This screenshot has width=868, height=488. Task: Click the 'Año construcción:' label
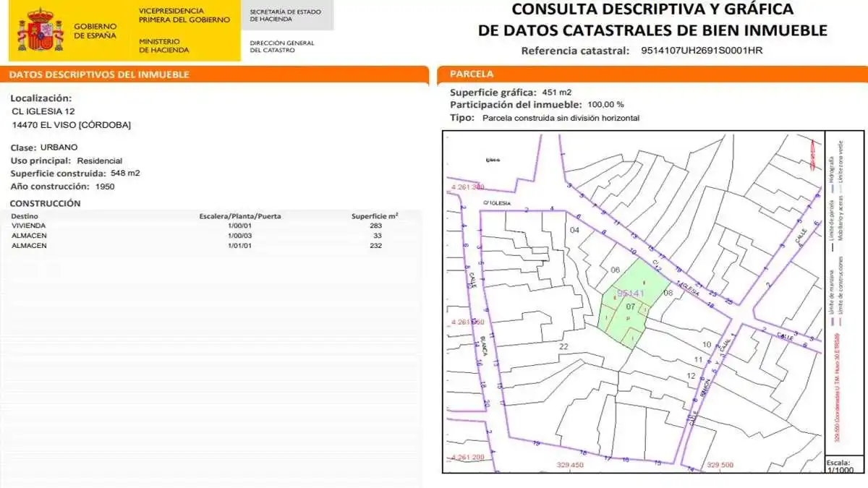click(x=50, y=187)
